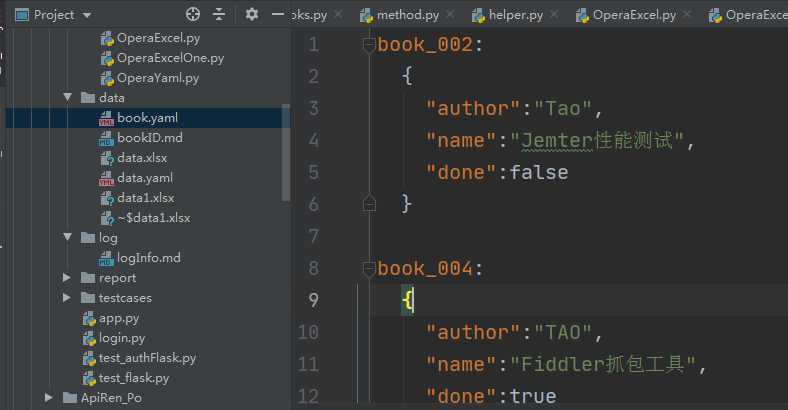
Task: Fold the book_004 block at line 8
Action: click(369, 269)
